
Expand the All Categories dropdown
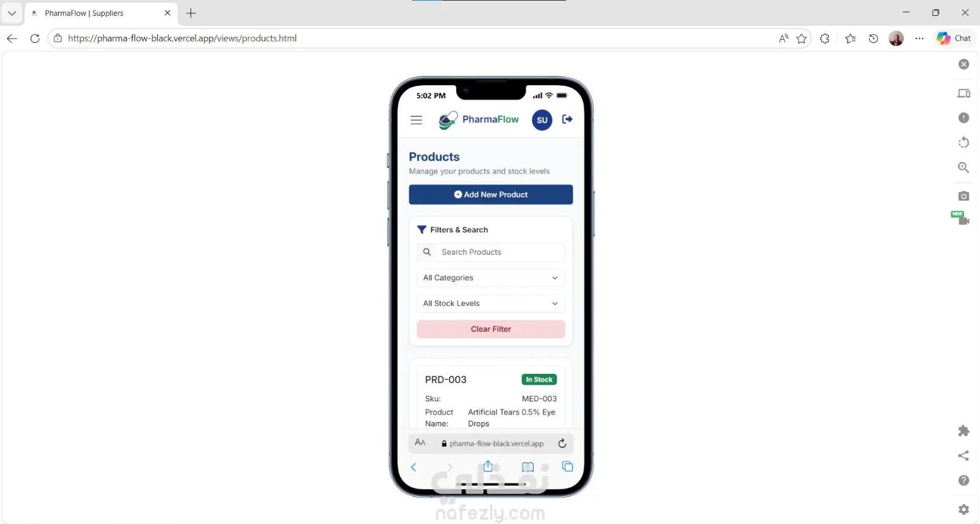491,278
